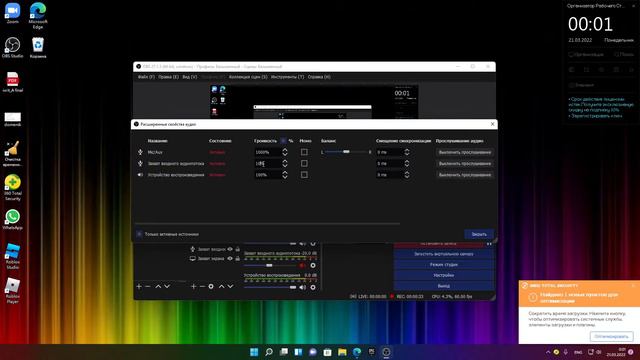Viewport: 640px width, 360px height.
Task: Adjust audio input capture sync offset stepper
Action: coord(407,163)
